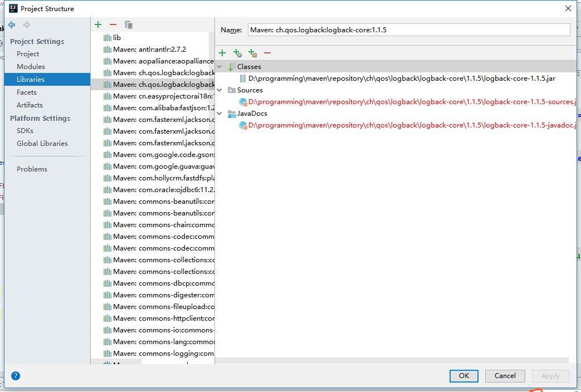Viewport: 581px width, 392px height.
Task: Open the Problems section
Action: coord(32,169)
